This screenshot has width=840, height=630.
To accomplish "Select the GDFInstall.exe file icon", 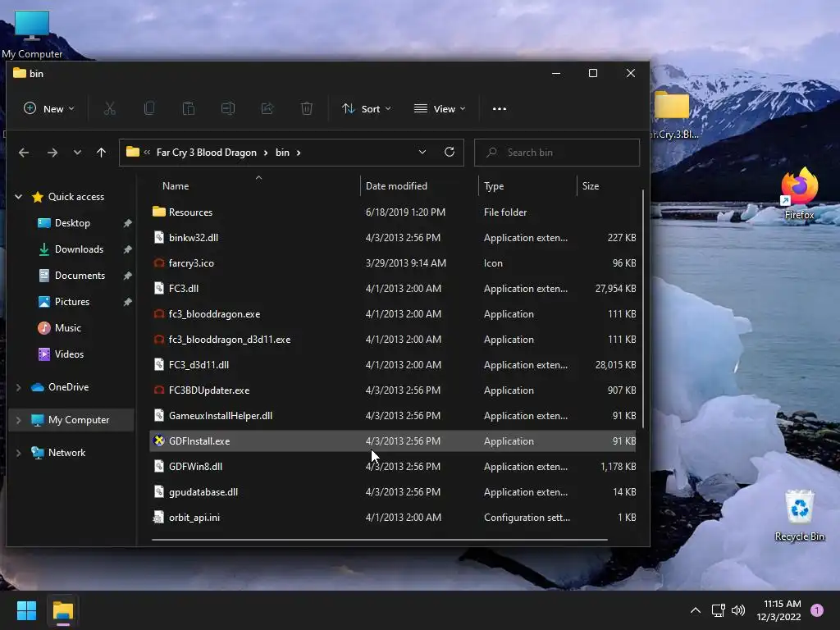I will click(159, 441).
